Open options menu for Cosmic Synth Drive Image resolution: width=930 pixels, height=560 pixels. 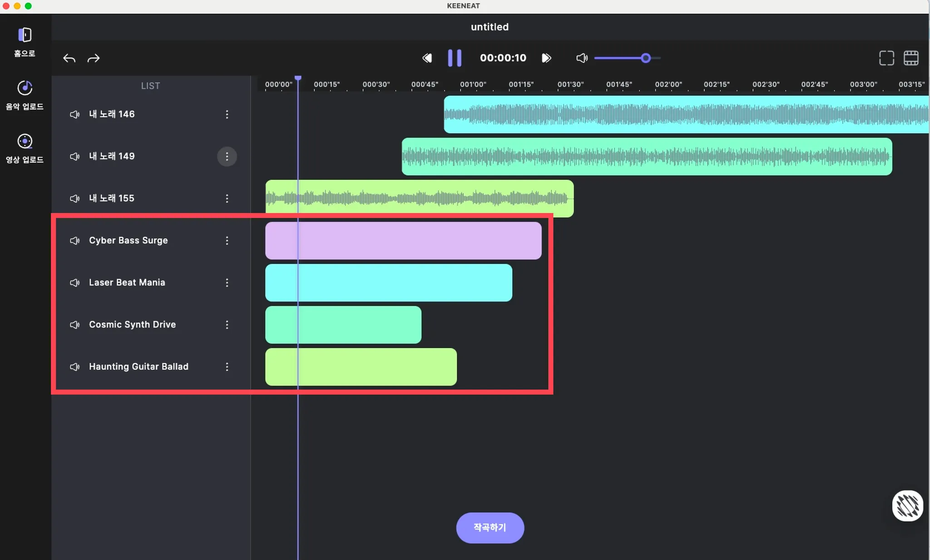(x=227, y=324)
